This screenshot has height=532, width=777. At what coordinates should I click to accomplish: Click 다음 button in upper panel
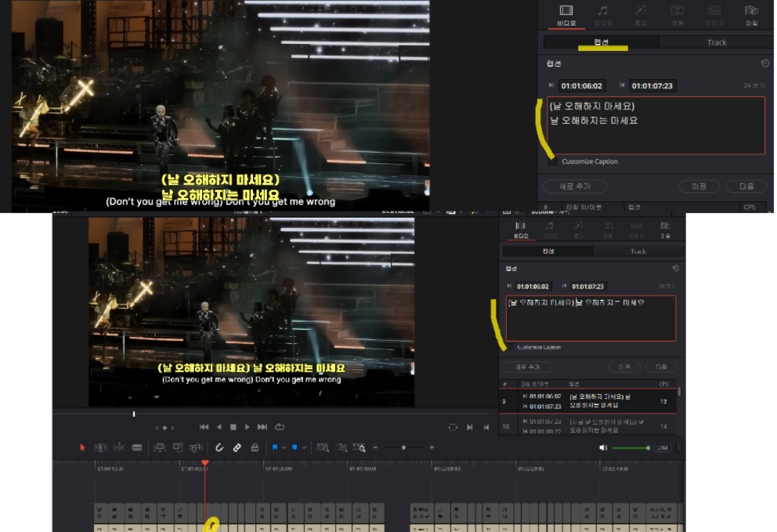746,186
